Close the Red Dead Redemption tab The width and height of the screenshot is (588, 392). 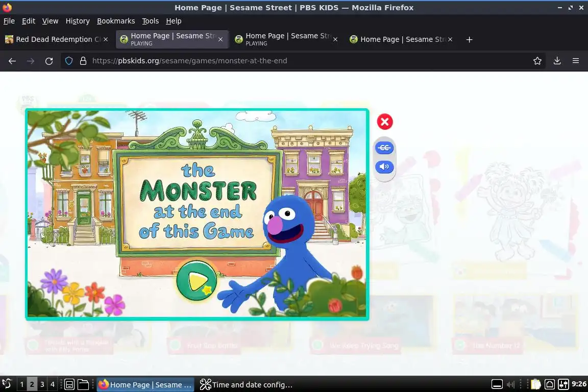tap(106, 39)
